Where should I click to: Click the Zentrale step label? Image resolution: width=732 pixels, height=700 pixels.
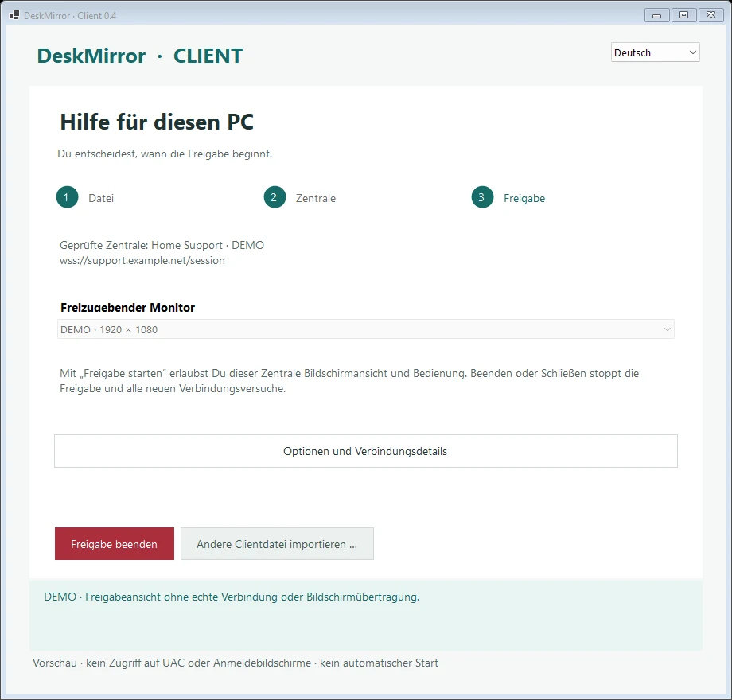(316, 198)
